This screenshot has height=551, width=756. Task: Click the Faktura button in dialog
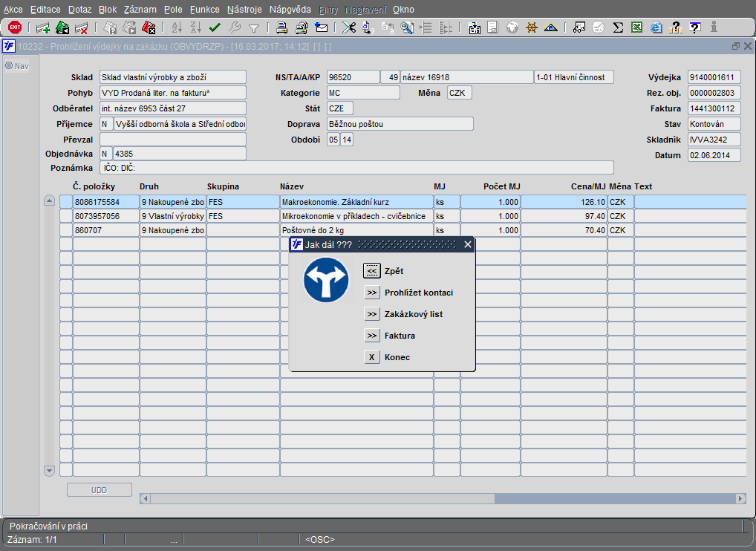click(372, 336)
